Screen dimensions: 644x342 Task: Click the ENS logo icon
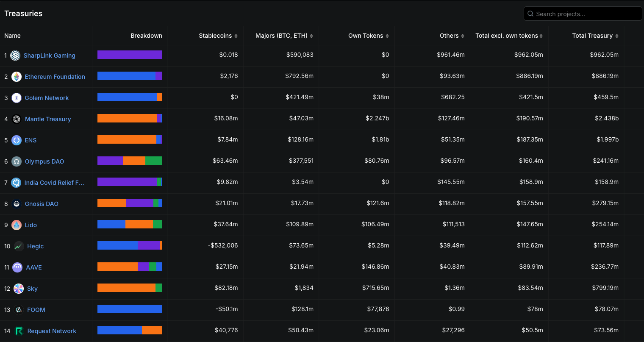click(17, 140)
